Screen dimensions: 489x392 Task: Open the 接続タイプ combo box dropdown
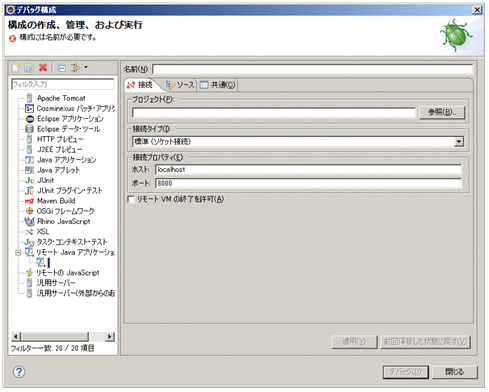coord(459,142)
